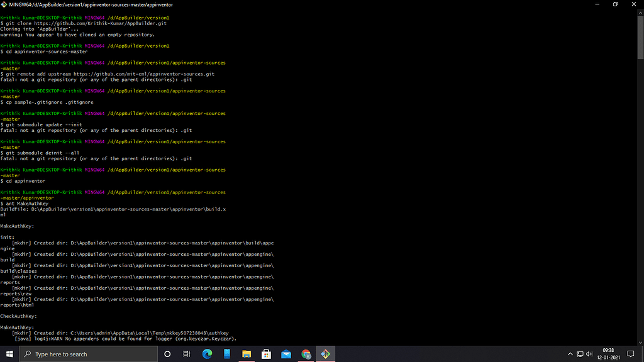The width and height of the screenshot is (644, 362).
Task: Click the 'cloned an empty repository' warning
Action: click(x=77, y=35)
